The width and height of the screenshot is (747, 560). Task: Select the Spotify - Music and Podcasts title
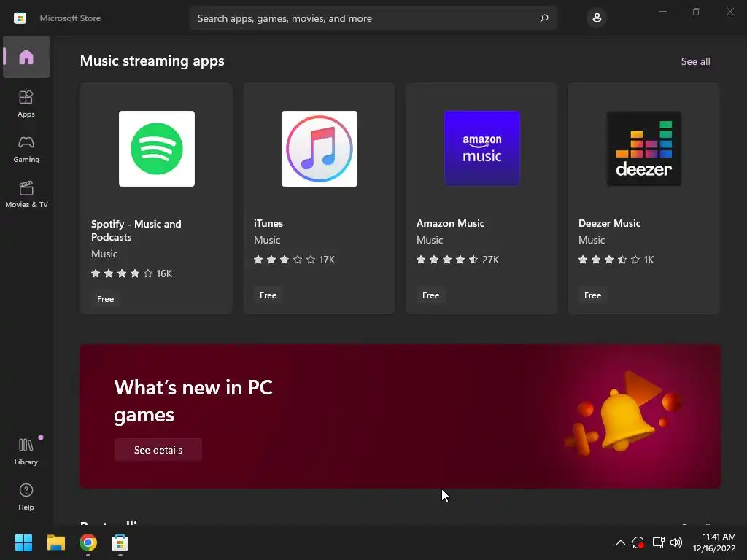(136, 230)
